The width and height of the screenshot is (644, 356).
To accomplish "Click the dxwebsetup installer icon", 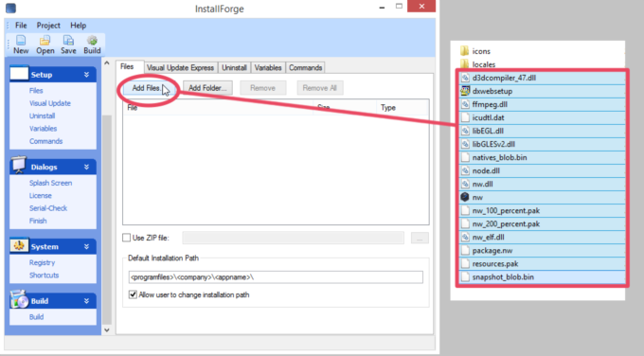I will click(465, 91).
